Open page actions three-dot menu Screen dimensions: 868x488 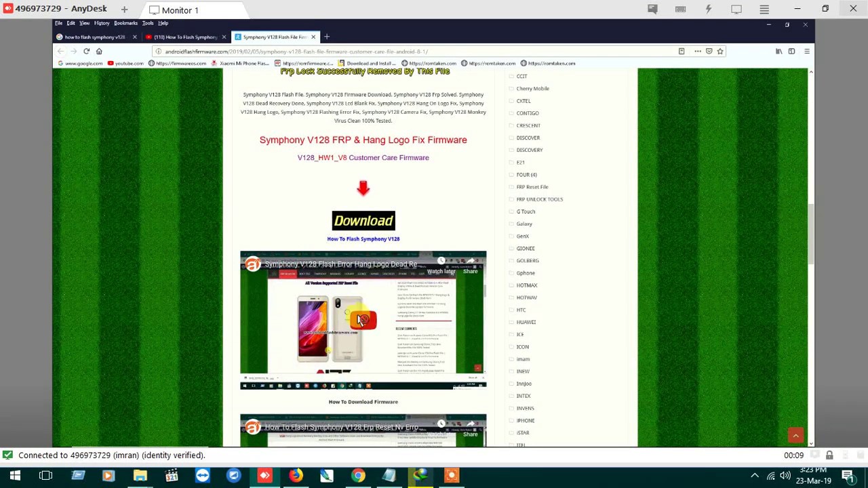(x=697, y=52)
